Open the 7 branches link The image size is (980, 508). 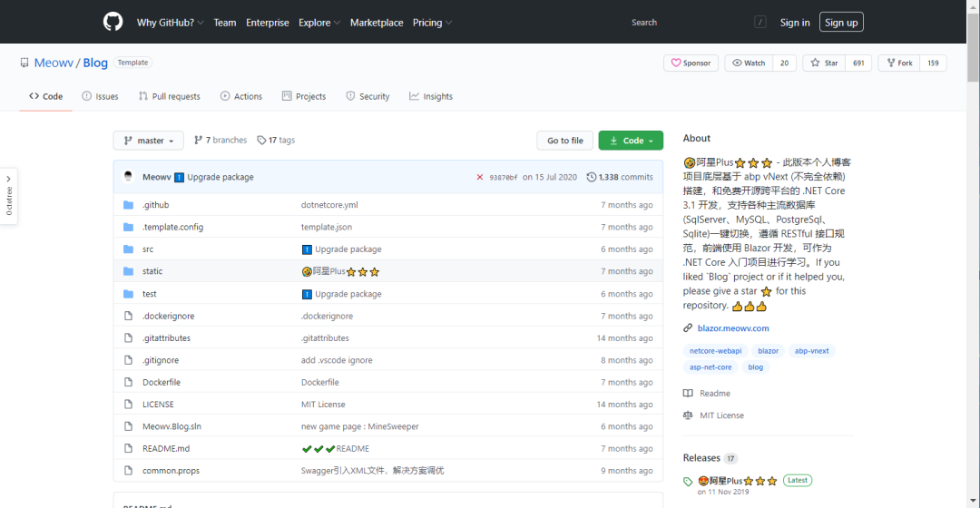pos(220,140)
